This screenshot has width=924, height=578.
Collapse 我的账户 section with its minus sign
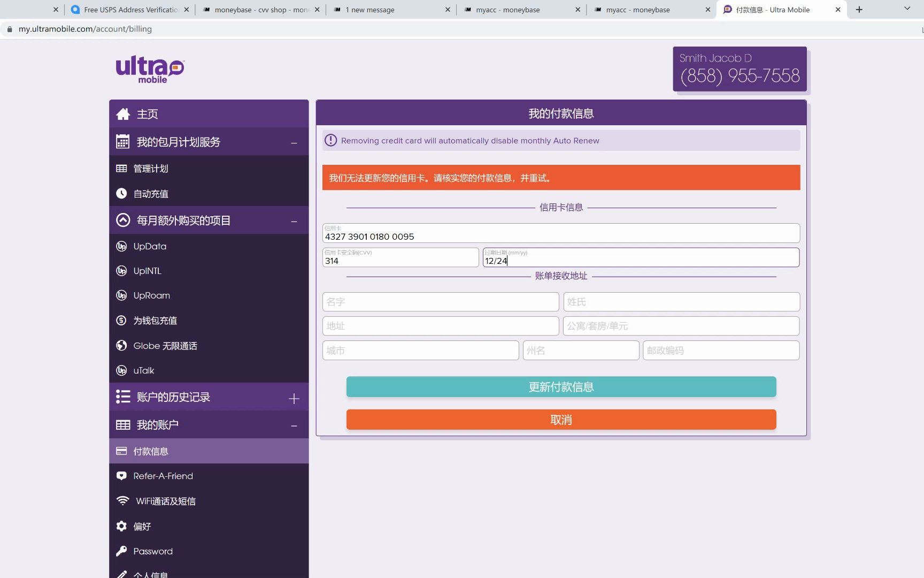(294, 426)
